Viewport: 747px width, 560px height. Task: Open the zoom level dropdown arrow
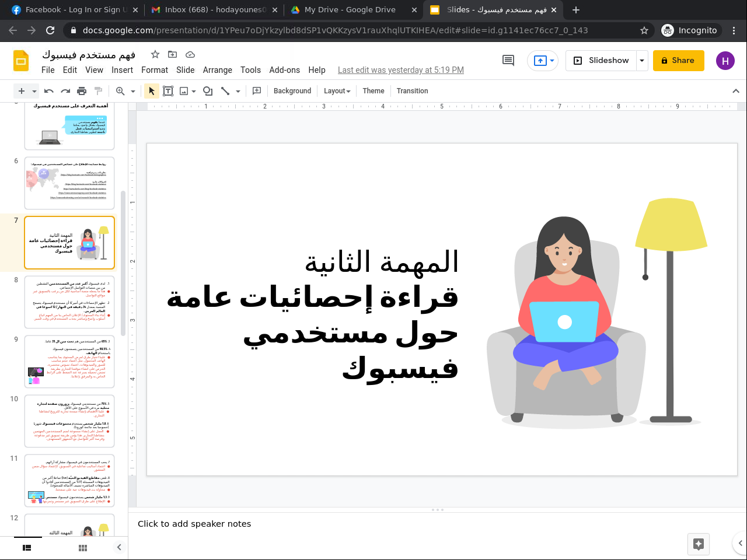pyautogui.click(x=133, y=91)
